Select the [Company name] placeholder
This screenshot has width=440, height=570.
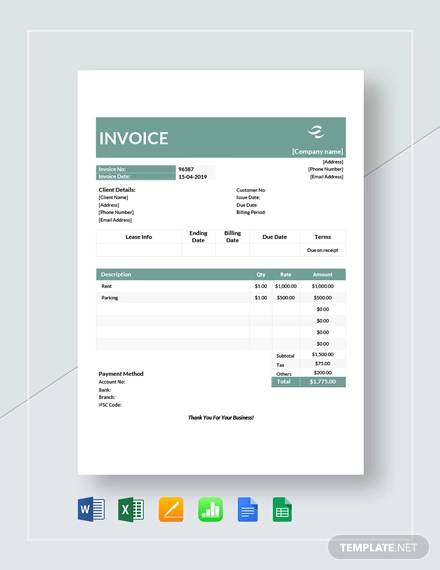coord(317,152)
